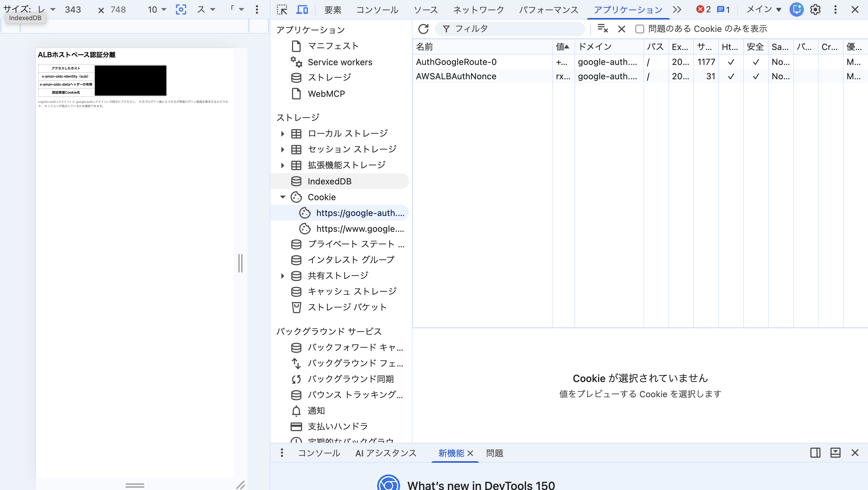Image resolution: width=868 pixels, height=490 pixels.
Task: Open the AI assistance icon in the toolbar
Action: pos(796,9)
